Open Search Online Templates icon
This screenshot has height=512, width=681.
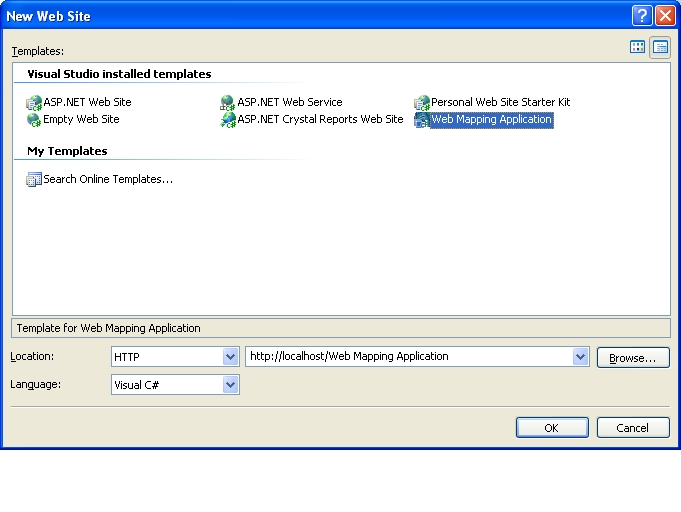point(34,180)
